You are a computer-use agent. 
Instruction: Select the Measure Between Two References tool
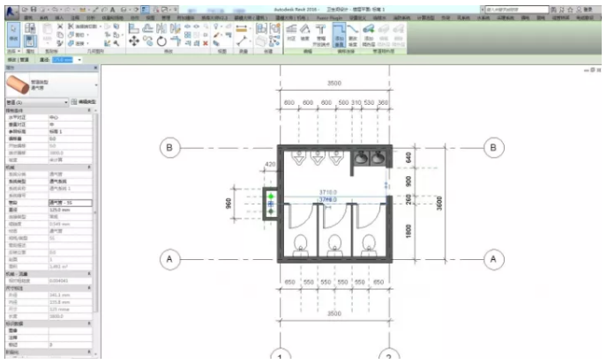tap(241, 41)
